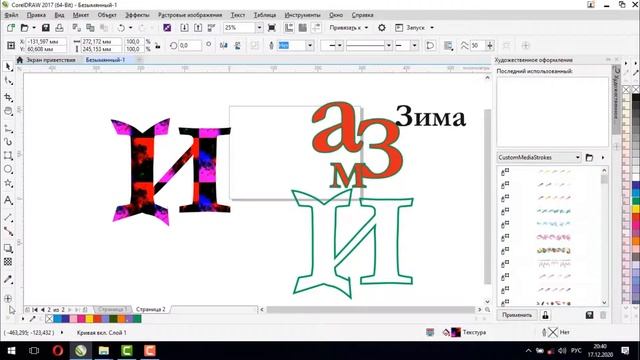Image resolution: width=640 pixels, height=360 pixels.
Task: Select the Parallel Dimension line tool
Action: [x=9, y=217]
